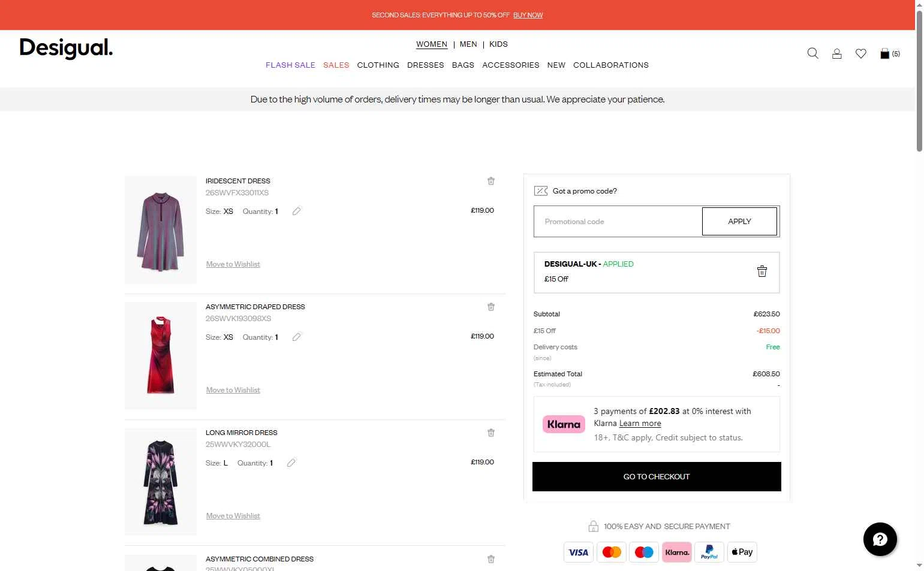Open the IRIDESCENT DRESS product title
The height and width of the screenshot is (571, 924).
(237, 181)
